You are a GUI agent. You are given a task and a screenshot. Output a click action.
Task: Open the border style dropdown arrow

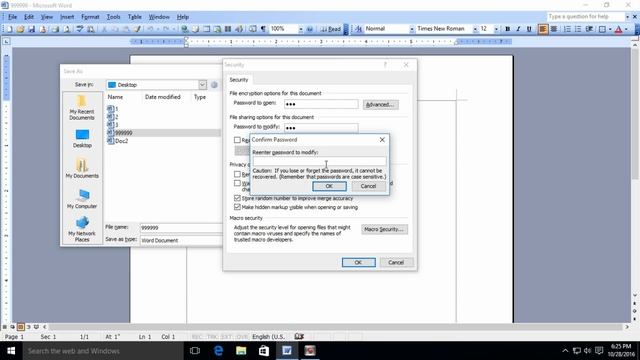[610, 29]
